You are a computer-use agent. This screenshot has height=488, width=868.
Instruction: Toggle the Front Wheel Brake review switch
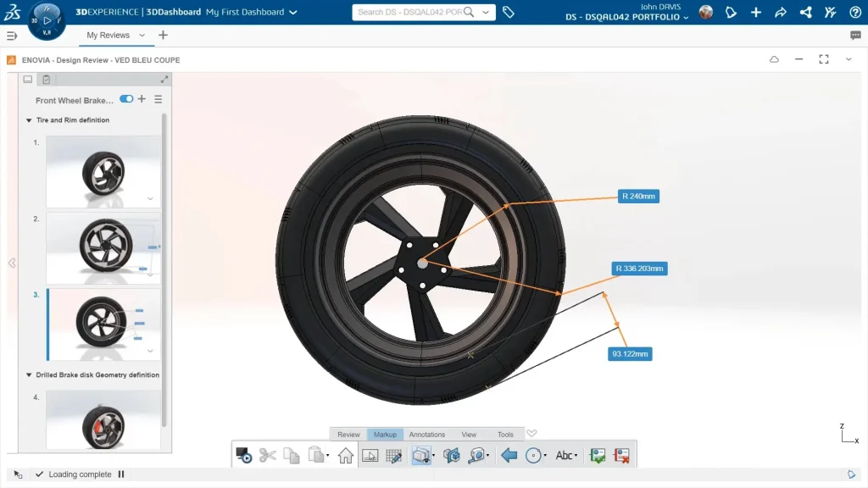point(126,99)
